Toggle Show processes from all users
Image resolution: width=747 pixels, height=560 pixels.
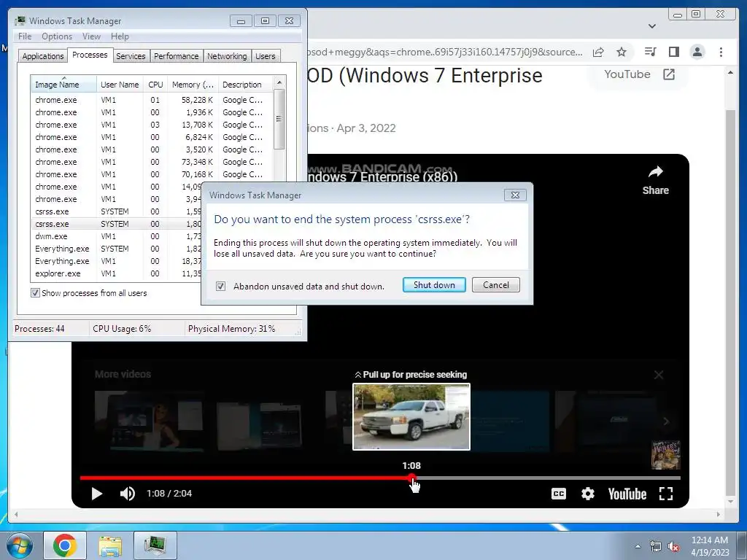click(x=35, y=293)
